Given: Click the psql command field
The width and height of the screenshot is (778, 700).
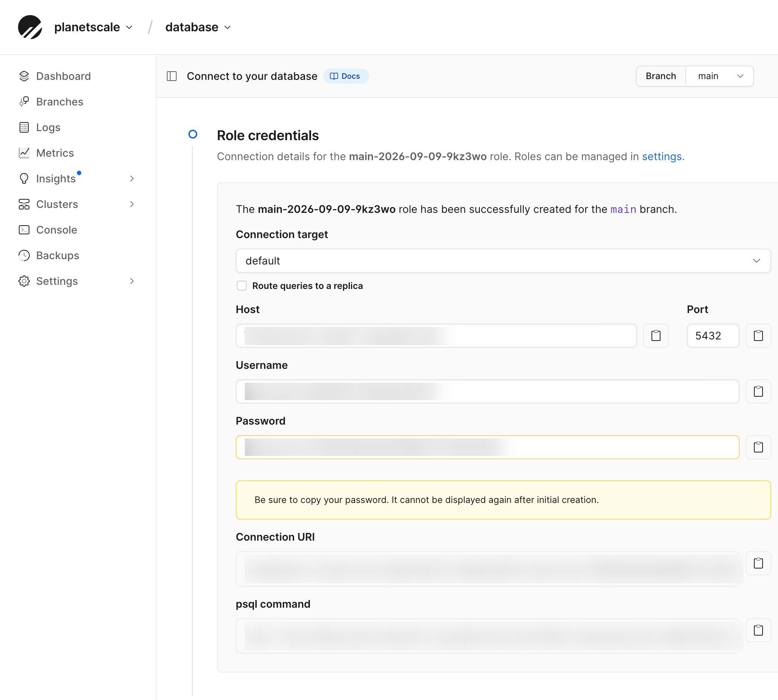Looking at the screenshot, I should click(487, 636).
